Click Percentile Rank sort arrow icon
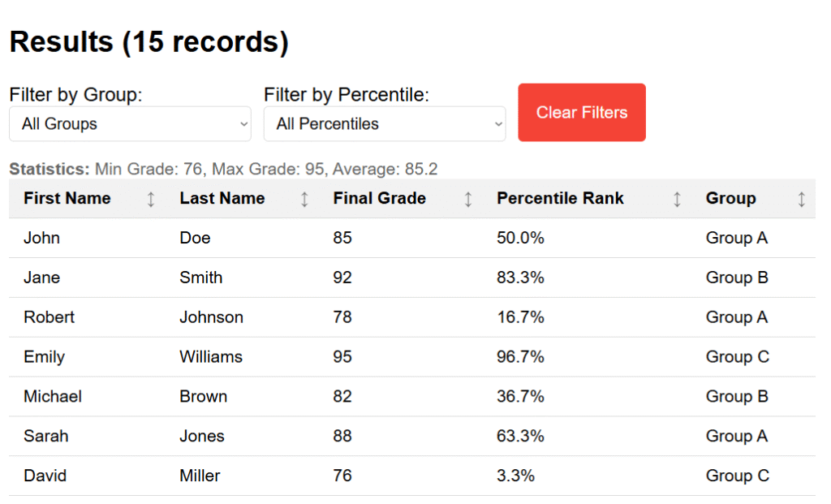 (x=677, y=200)
